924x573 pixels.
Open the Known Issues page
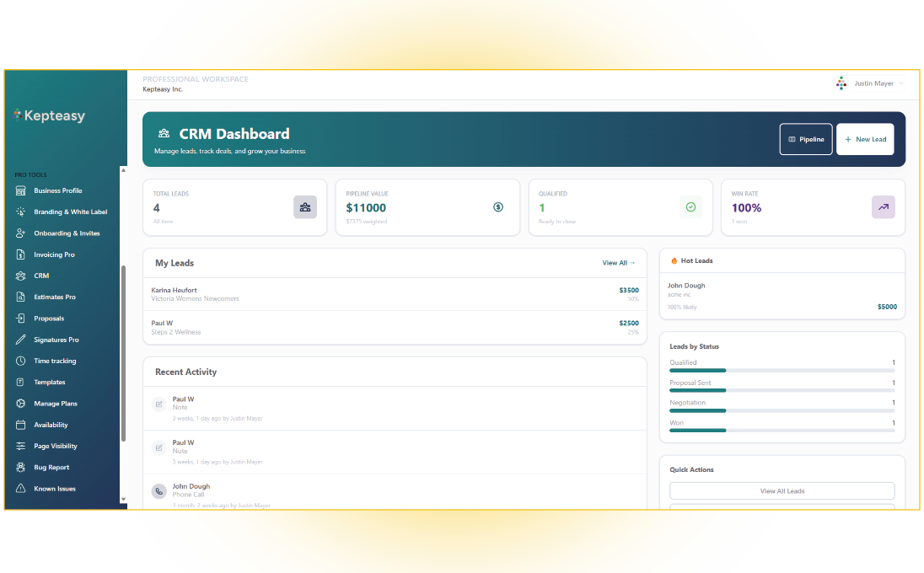click(x=20, y=488)
